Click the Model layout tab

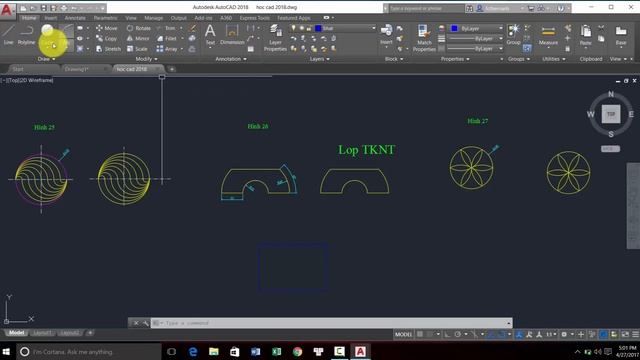tap(16, 333)
